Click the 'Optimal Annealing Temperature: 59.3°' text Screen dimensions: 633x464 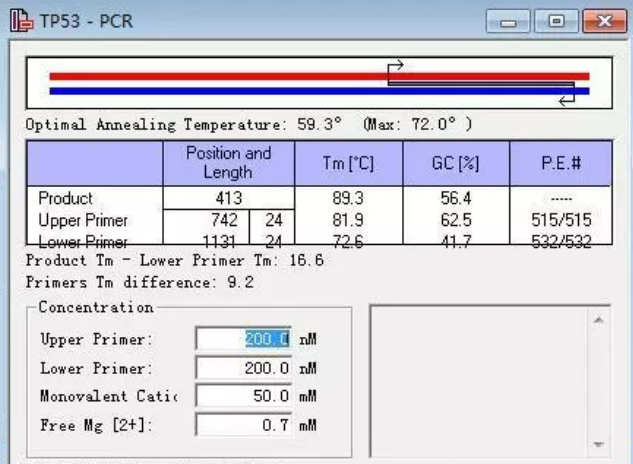click(184, 124)
